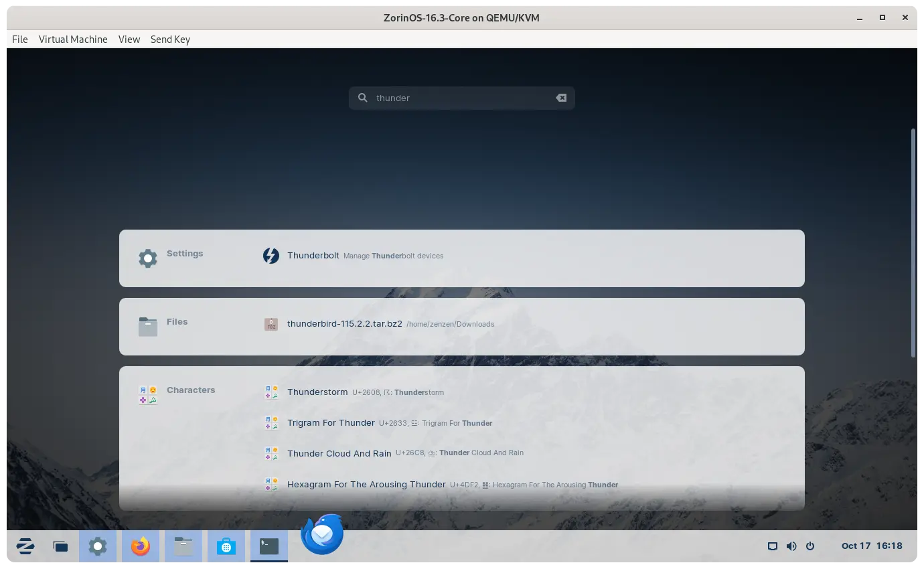Open the Send Key menu
Image resolution: width=924 pixels, height=569 pixels.
[x=170, y=39]
